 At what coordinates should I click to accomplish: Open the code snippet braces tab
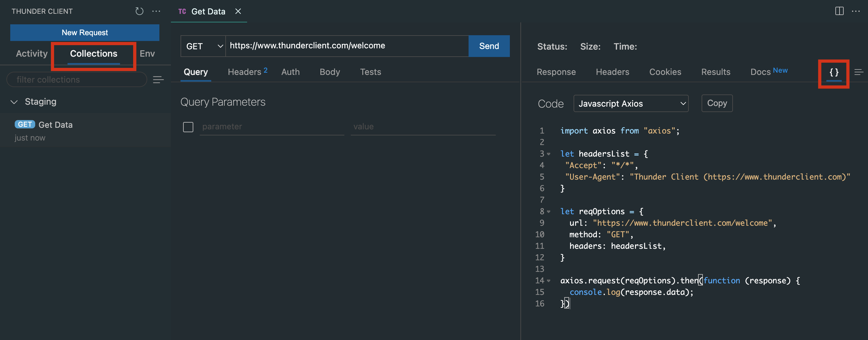834,72
